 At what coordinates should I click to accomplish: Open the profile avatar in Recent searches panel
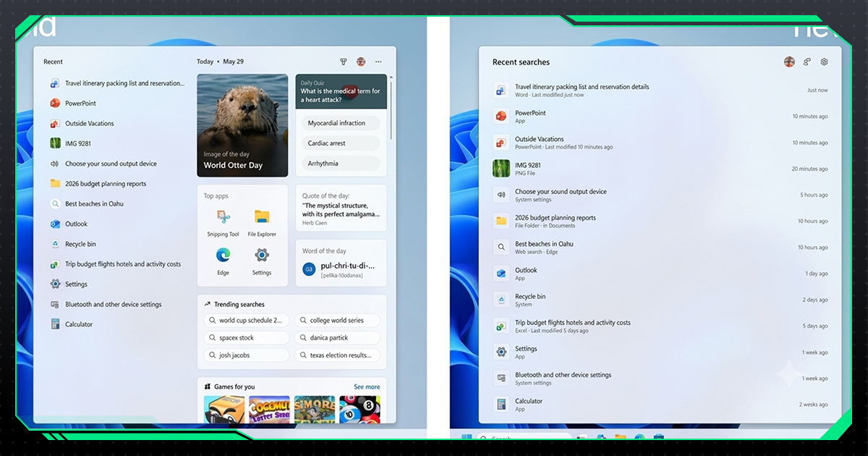[x=789, y=62]
